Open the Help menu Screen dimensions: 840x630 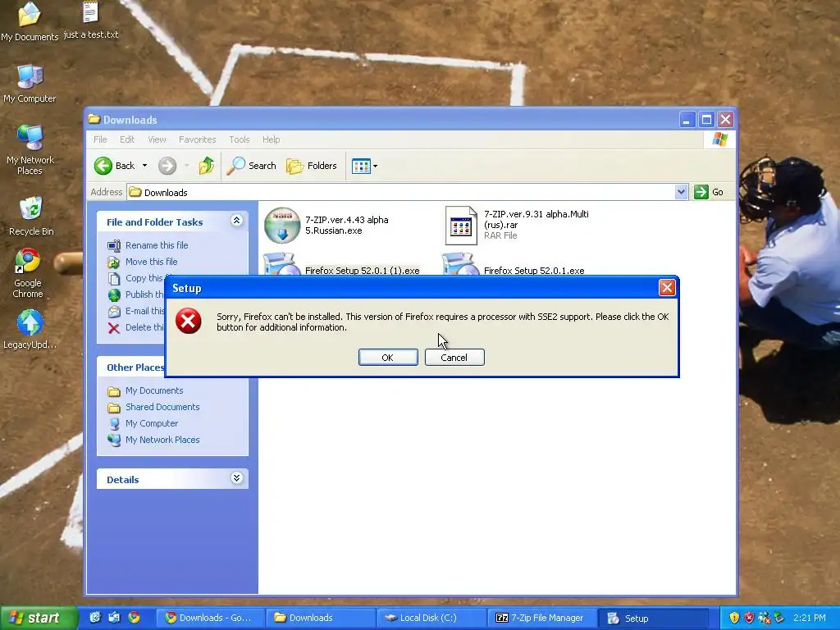pyautogui.click(x=271, y=139)
